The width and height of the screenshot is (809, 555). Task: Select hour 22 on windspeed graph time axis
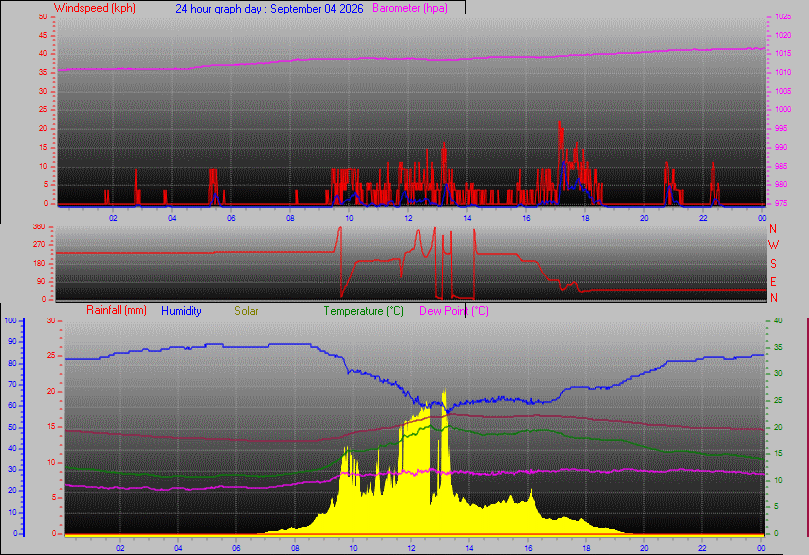(x=703, y=218)
